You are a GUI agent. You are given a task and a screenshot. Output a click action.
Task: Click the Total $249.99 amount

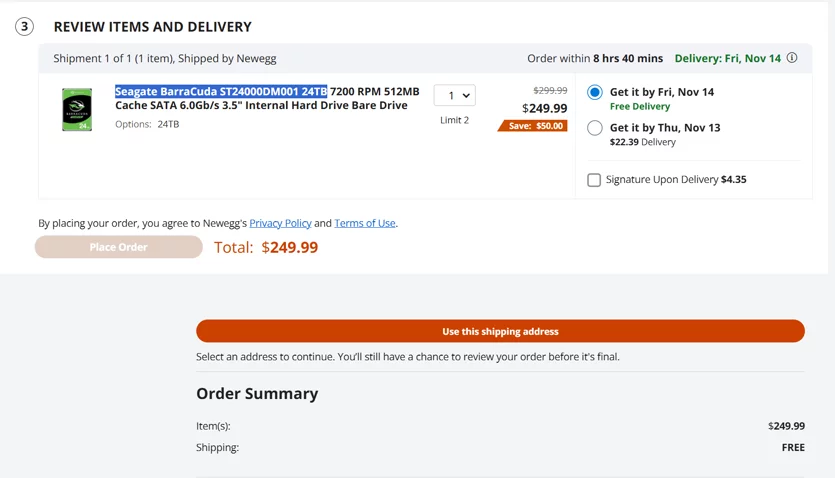(x=290, y=248)
